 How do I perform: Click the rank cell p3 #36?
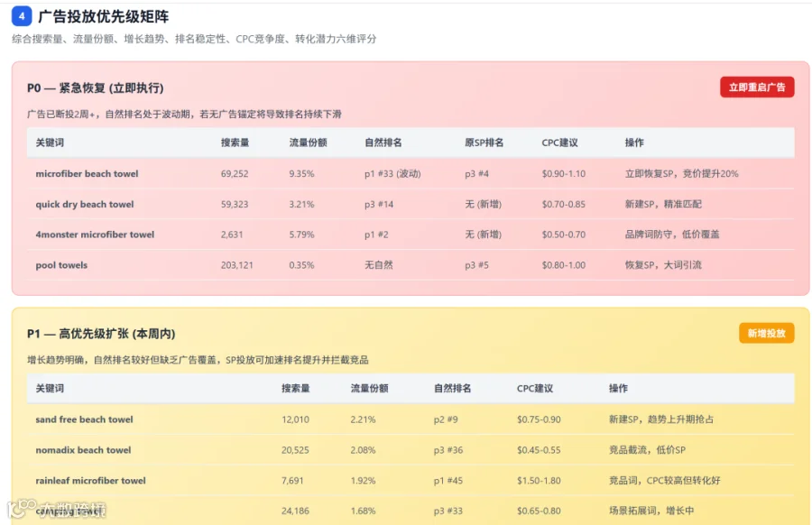click(x=448, y=450)
